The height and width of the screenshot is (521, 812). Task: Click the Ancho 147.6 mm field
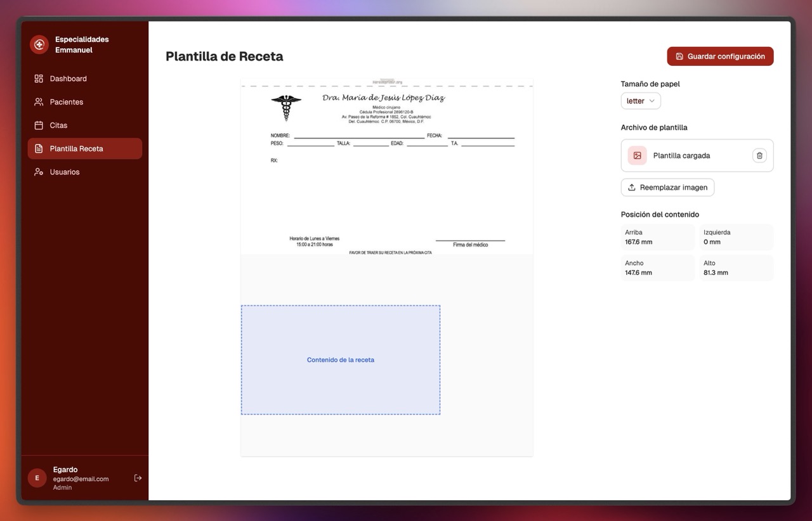point(657,268)
